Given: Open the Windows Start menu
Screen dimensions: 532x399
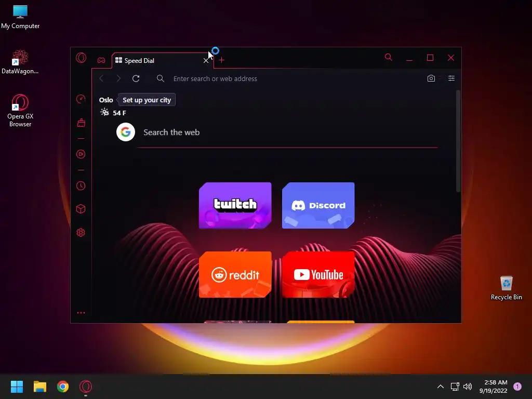Looking at the screenshot, I should pos(17,387).
